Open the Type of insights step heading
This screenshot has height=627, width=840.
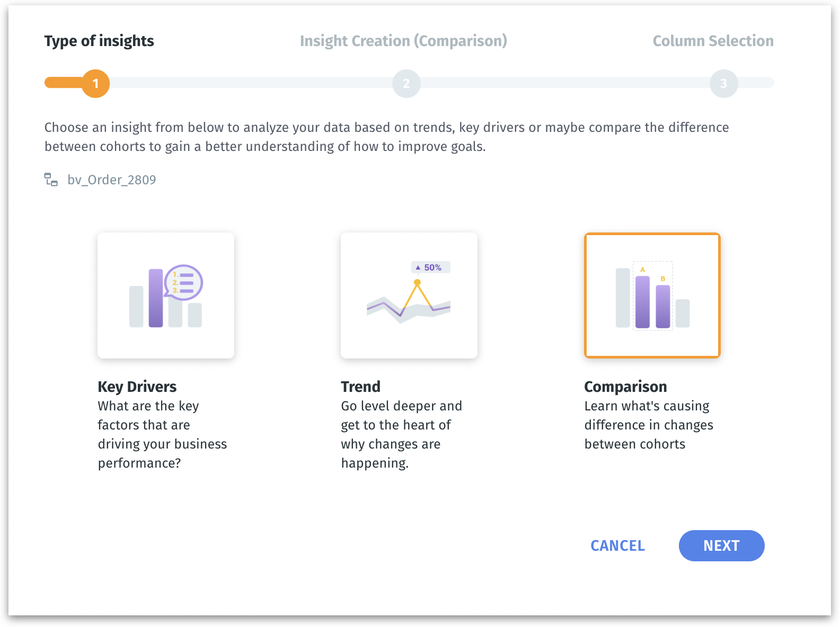tap(99, 41)
